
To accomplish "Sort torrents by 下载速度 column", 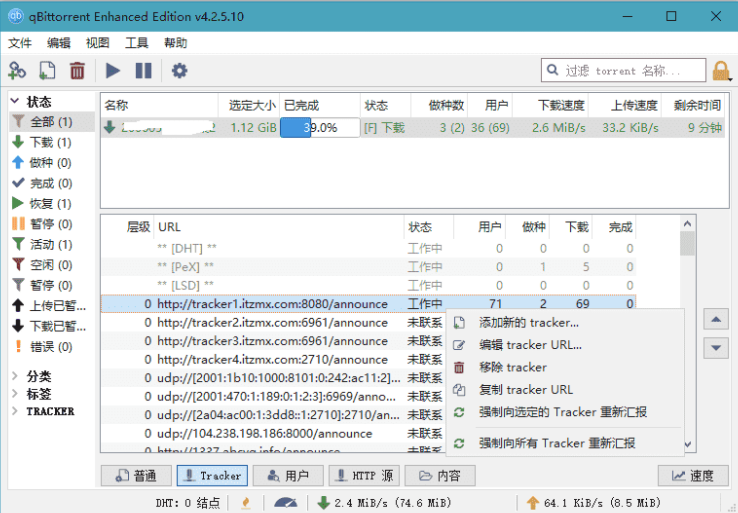I will pos(550,105).
